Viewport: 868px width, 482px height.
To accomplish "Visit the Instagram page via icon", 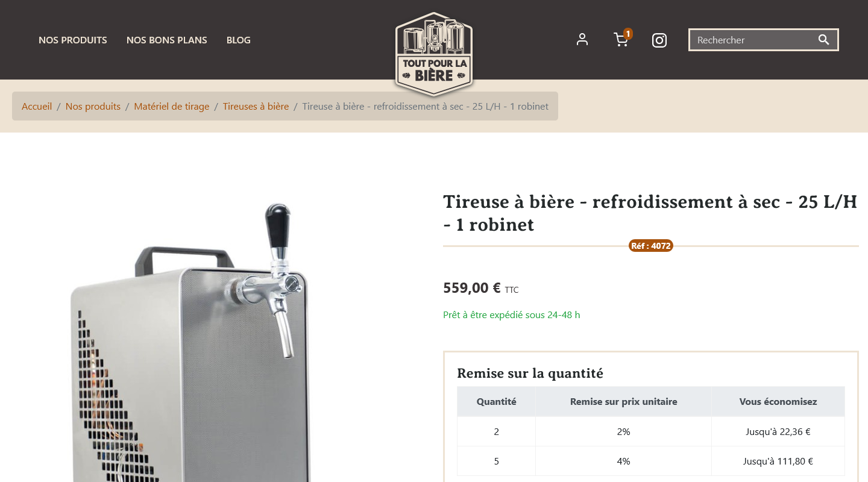I will coord(659,40).
